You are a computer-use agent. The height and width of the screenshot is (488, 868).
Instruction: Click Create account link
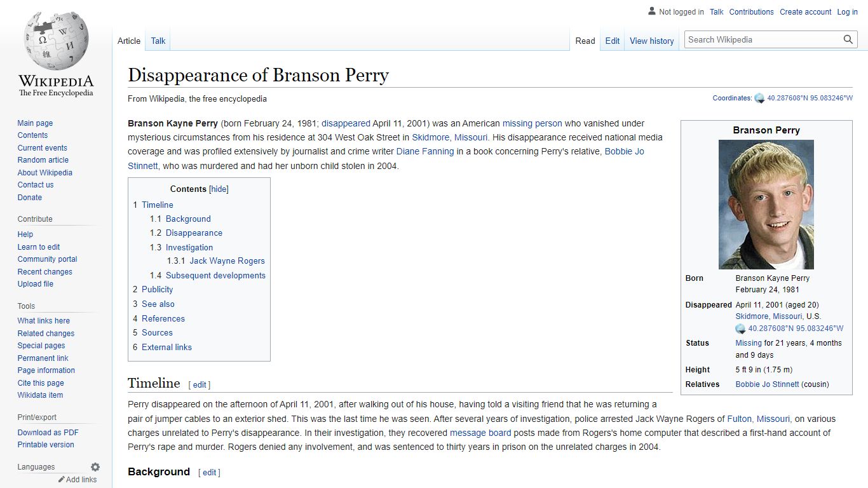click(x=806, y=12)
